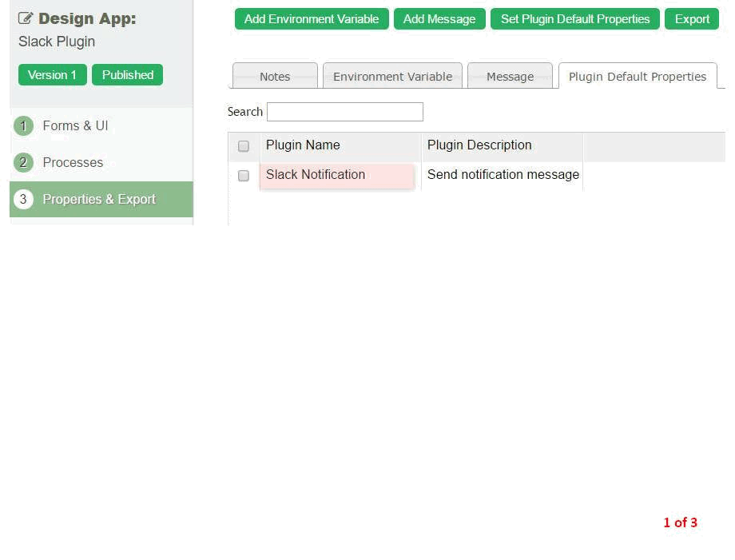Switch to the Environment Variable tab
The width and height of the screenshot is (735, 560).
coord(393,76)
